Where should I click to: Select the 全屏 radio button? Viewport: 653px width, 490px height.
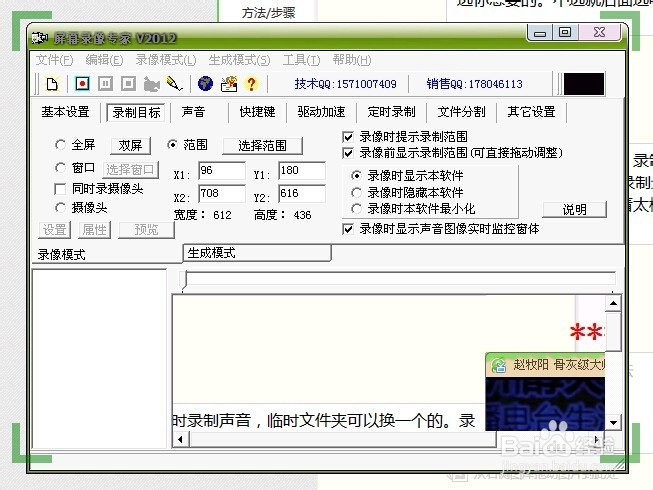(x=60, y=145)
